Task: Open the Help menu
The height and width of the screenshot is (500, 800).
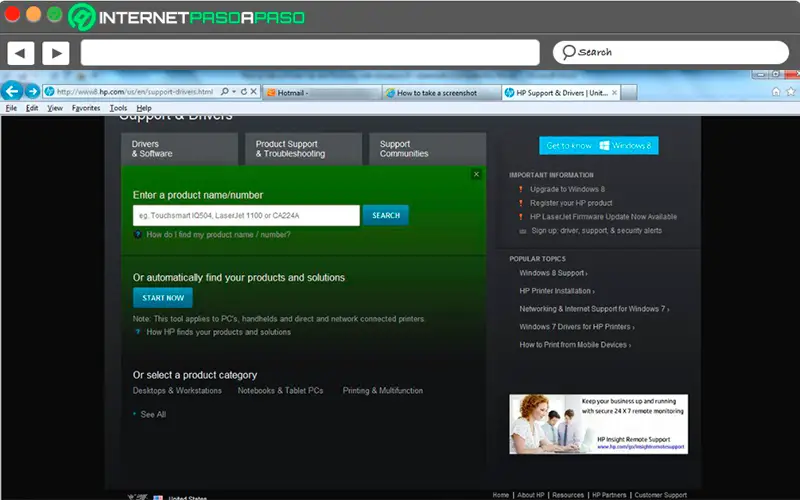Action: 144,108
